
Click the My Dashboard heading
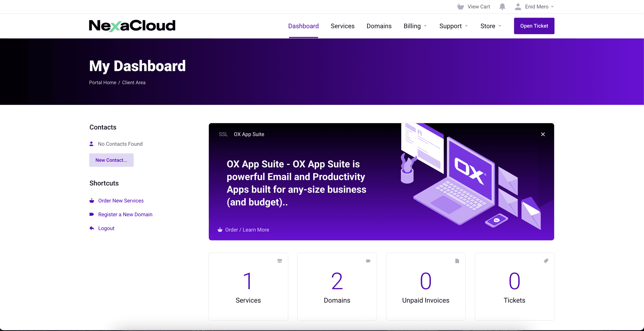click(137, 66)
